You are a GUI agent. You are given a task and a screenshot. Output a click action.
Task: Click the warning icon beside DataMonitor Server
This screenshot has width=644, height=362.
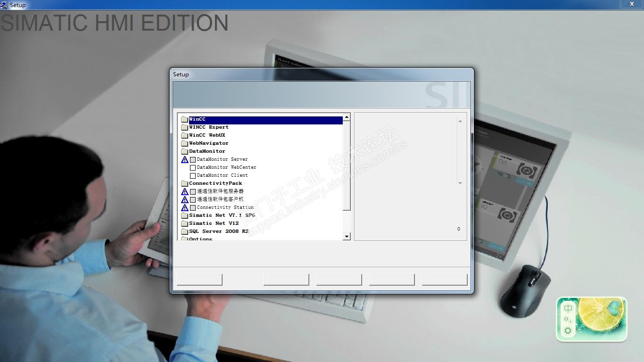pyautogui.click(x=185, y=160)
